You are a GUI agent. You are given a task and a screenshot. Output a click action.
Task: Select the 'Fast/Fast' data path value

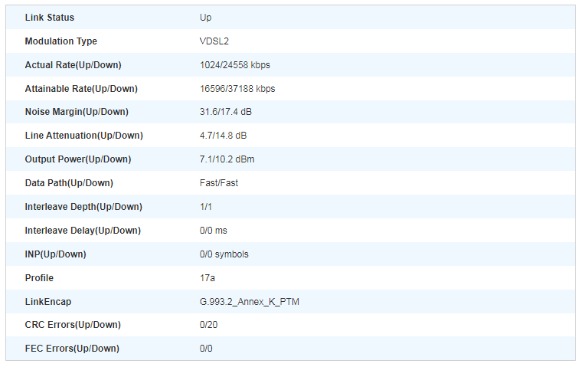[219, 183]
